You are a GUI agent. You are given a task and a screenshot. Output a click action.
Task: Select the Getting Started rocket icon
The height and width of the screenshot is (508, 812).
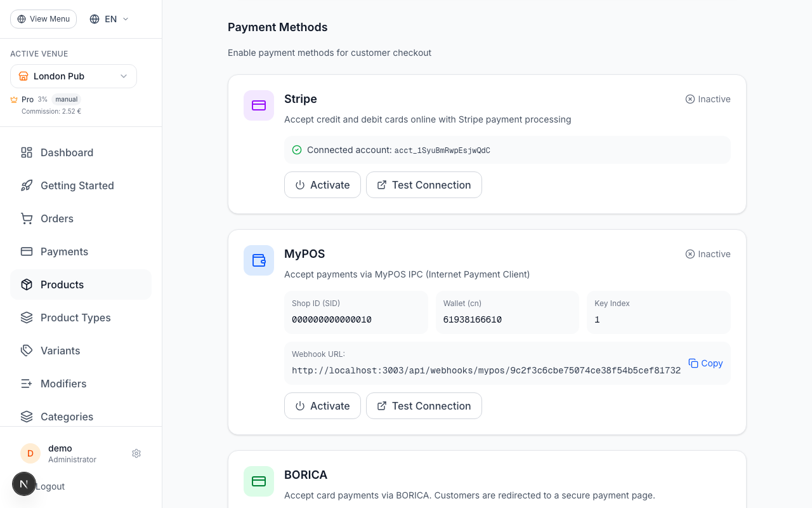point(26,185)
